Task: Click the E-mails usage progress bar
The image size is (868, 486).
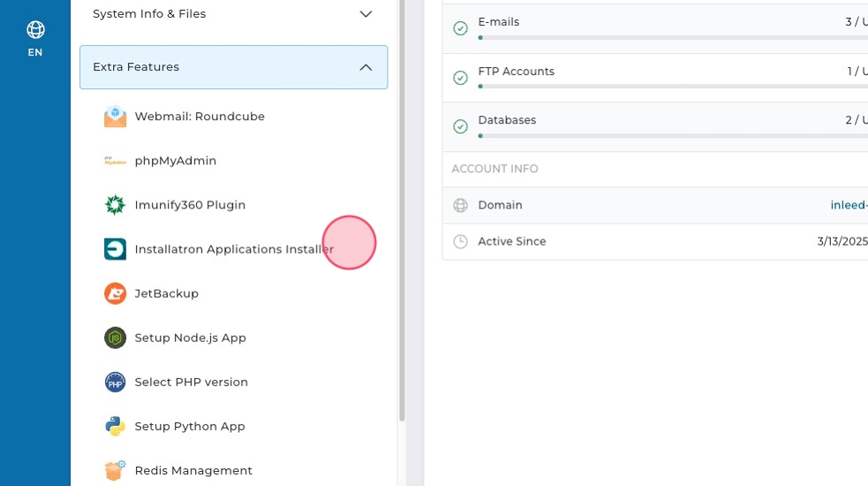Action: 671,38
